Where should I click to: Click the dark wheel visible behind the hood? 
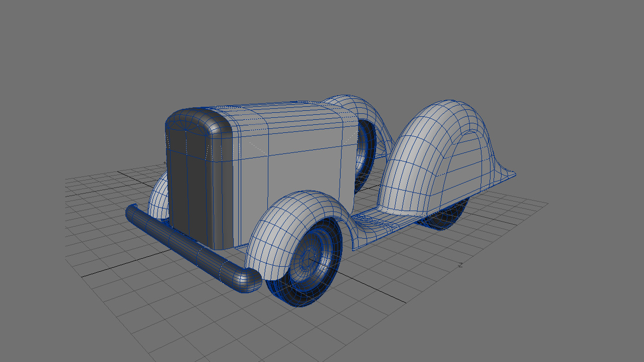pyautogui.click(x=365, y=155)
